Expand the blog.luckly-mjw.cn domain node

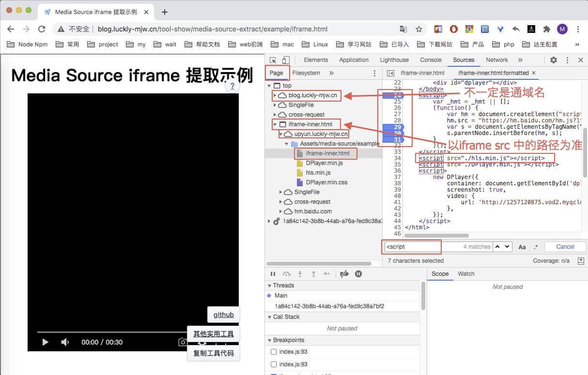[x=275, y=95]
